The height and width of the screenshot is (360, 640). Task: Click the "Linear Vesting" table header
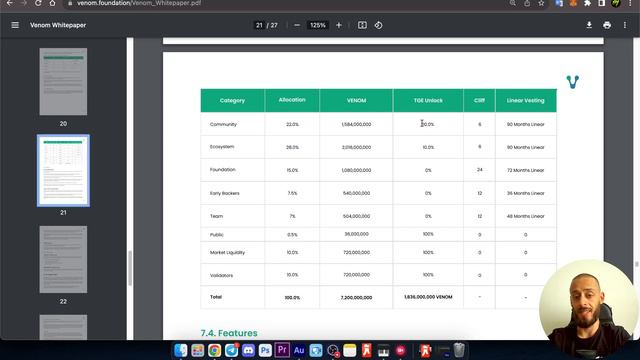tap(525, 100)
